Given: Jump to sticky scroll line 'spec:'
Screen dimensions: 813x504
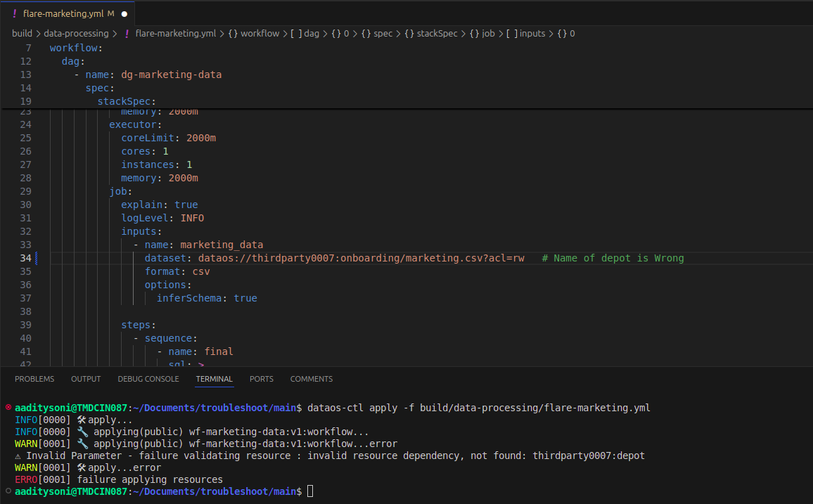Looking at the screenshot, I should click(x=100, y=88).
